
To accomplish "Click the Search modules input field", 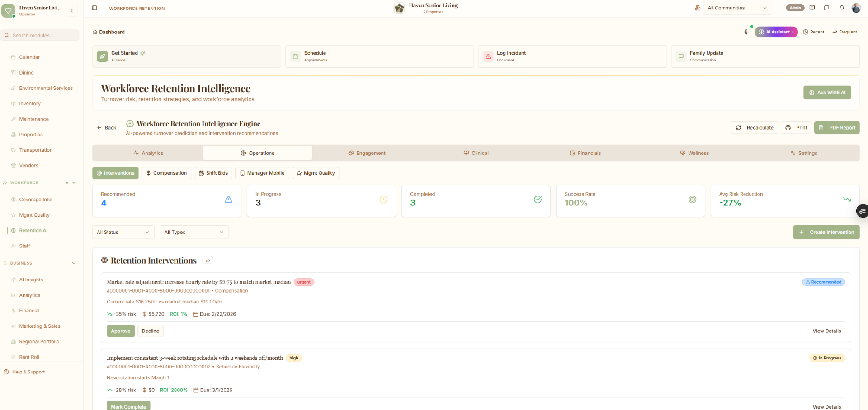I will click(41, 35).
